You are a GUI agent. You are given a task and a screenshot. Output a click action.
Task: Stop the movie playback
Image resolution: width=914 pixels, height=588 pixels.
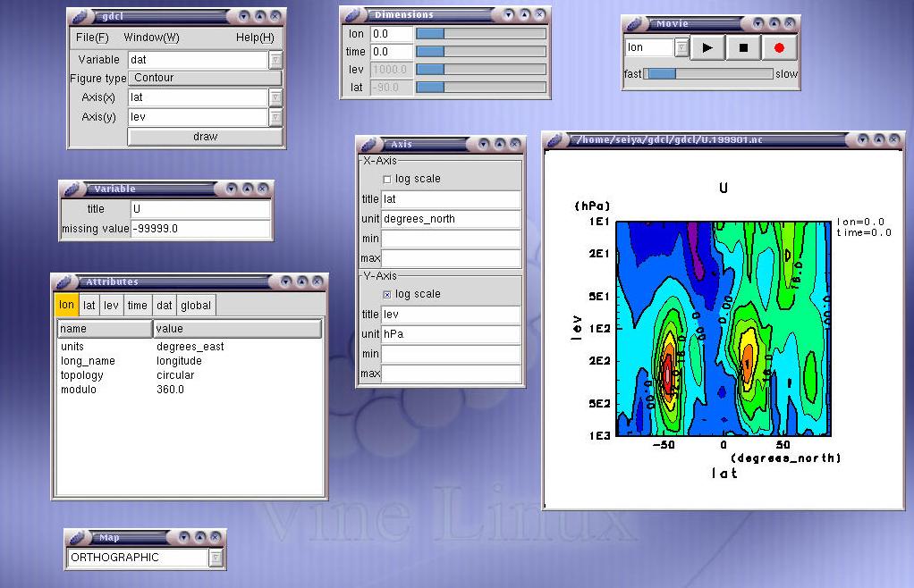pos(743,47)
